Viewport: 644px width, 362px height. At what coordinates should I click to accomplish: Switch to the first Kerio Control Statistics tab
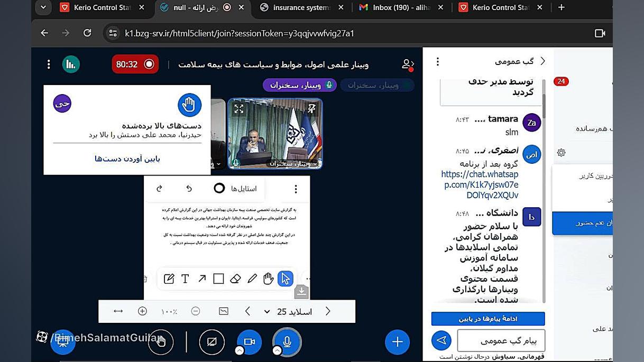tap(103, 7)
